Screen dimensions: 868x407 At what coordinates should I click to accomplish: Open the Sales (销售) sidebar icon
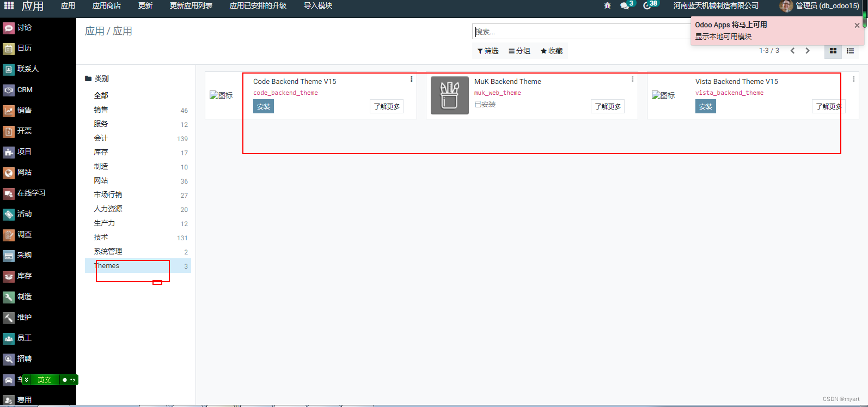point(9,111)
